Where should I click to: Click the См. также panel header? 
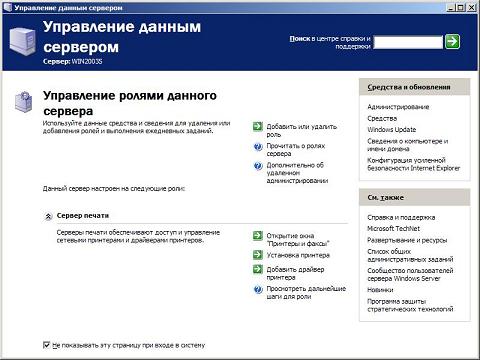pos(415,197)
